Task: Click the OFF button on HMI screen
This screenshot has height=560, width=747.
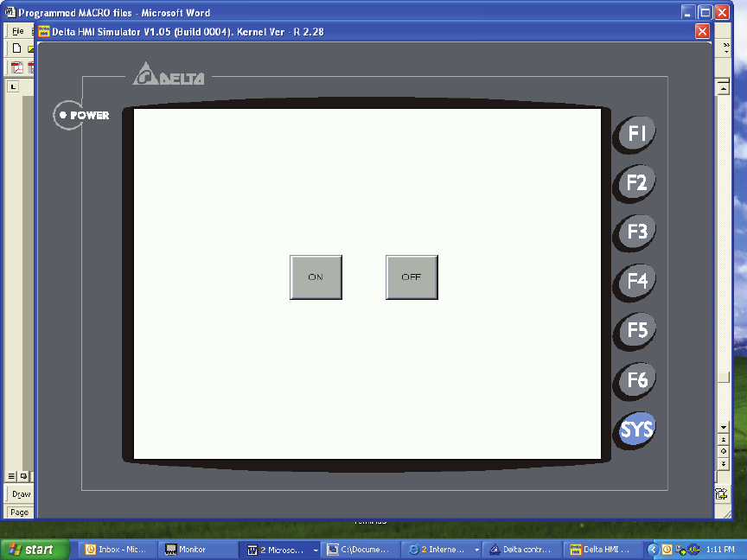Action: click(412, 277)
